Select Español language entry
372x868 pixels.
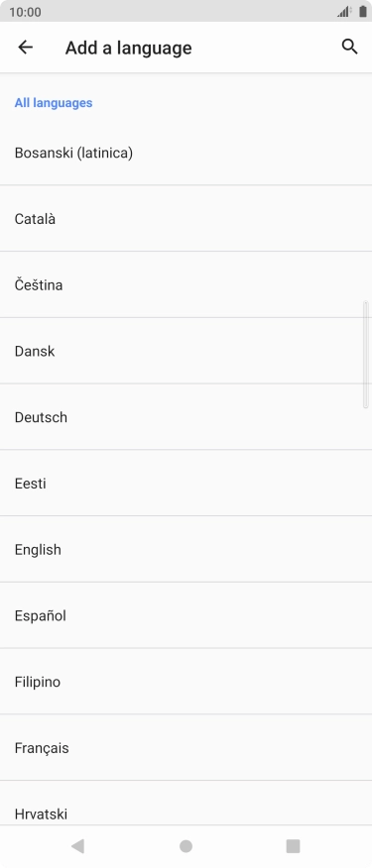pos(186,615)
